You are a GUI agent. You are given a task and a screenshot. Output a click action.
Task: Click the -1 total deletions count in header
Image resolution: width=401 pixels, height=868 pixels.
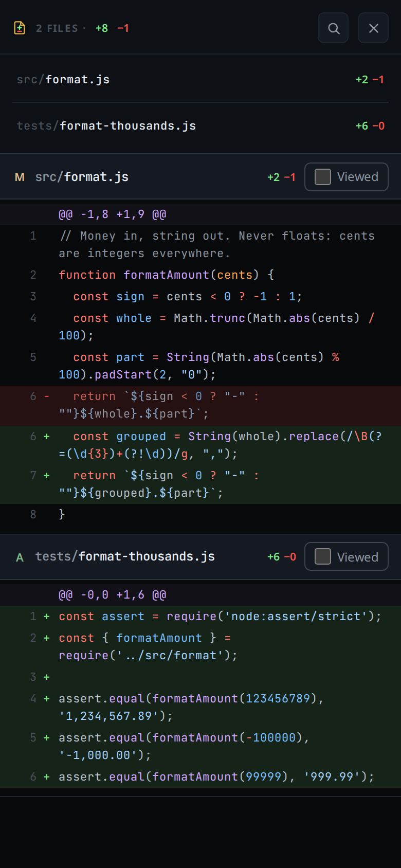123,28
